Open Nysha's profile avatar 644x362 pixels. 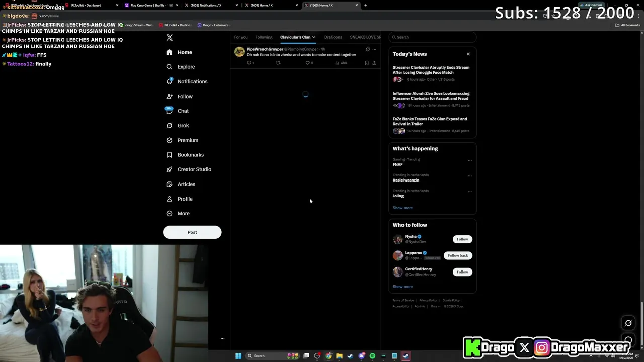point(398,239)
